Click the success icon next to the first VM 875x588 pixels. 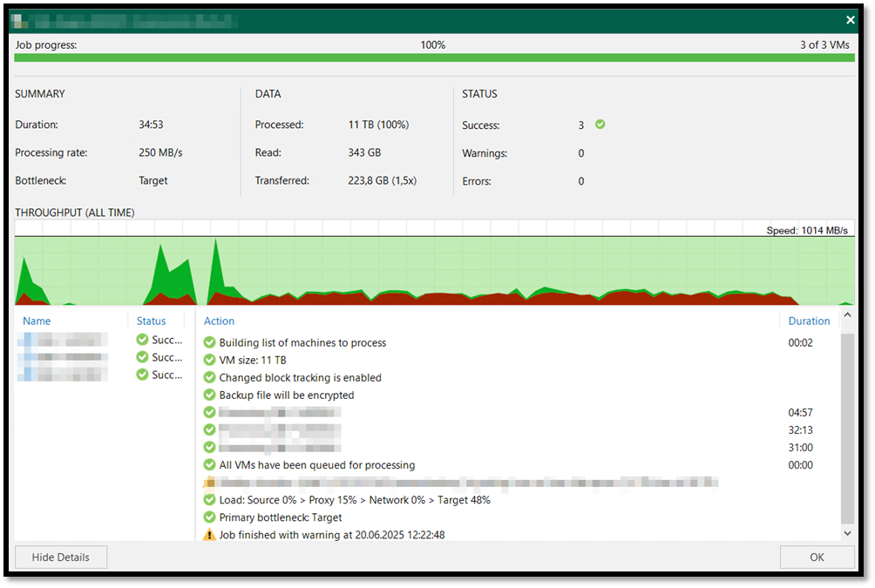coord(140,340)
